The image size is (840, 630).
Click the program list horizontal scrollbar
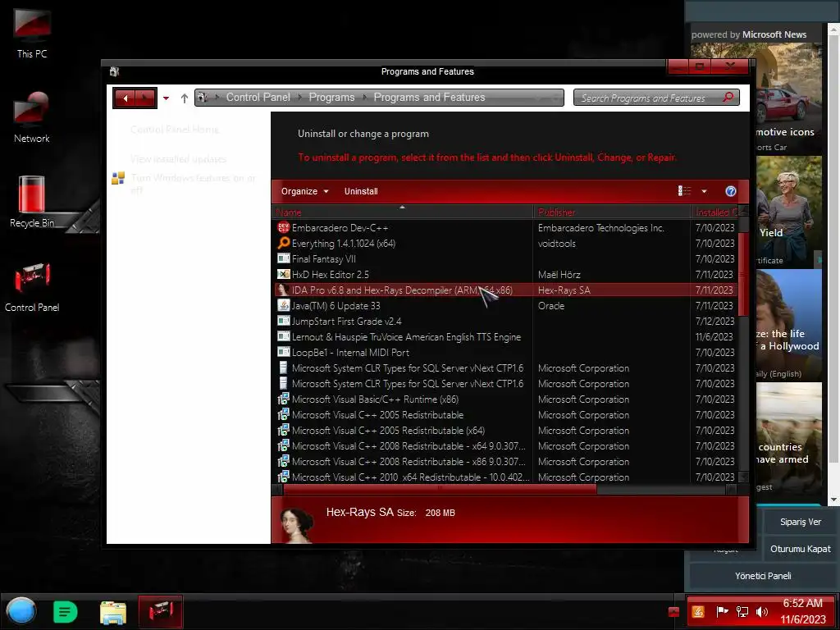(440, 489)
